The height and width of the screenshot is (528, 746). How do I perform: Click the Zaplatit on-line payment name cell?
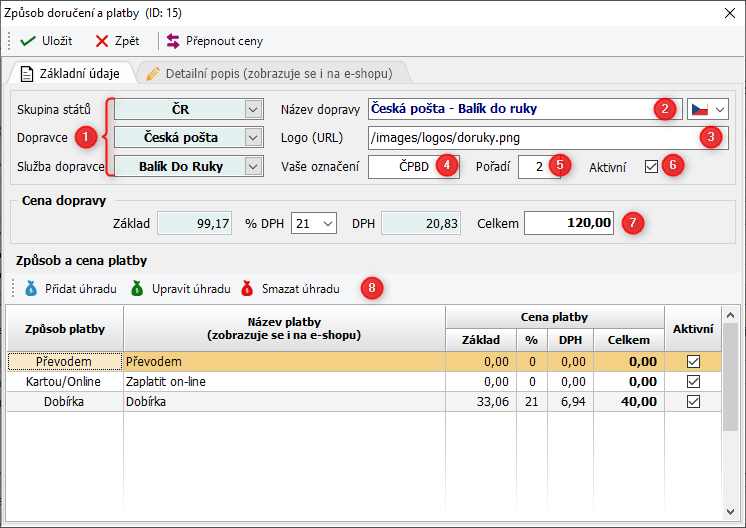click(284, 381)
